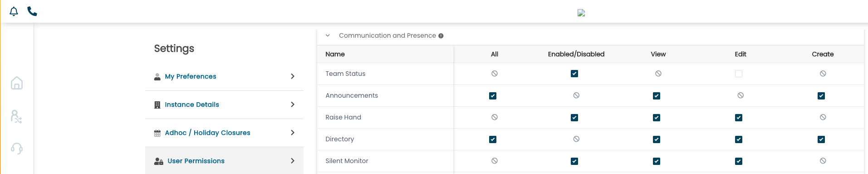Click the phone call icon
The height and width of the screenshot is (174, 868).
click(32, 11)
